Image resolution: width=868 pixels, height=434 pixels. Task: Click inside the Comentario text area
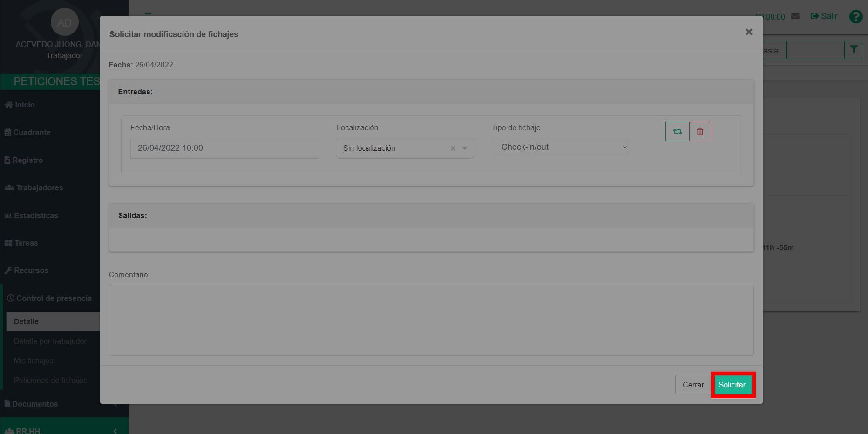pos(431,320)
